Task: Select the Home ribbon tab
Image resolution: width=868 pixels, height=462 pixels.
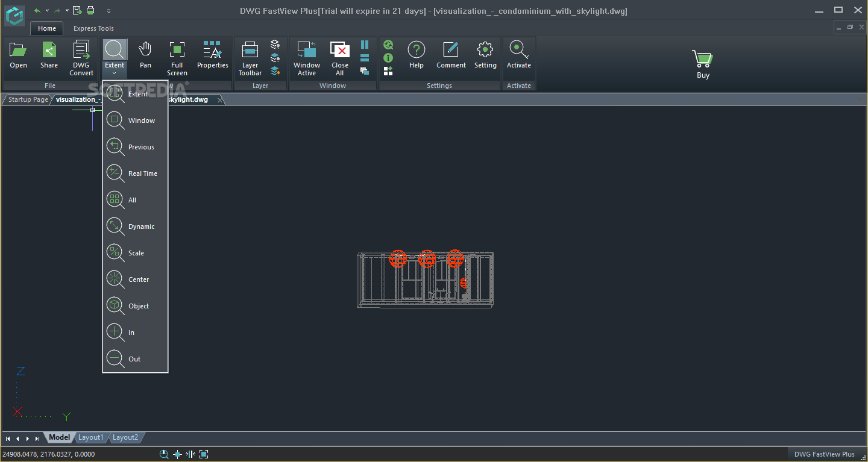Action: point(47,28)
